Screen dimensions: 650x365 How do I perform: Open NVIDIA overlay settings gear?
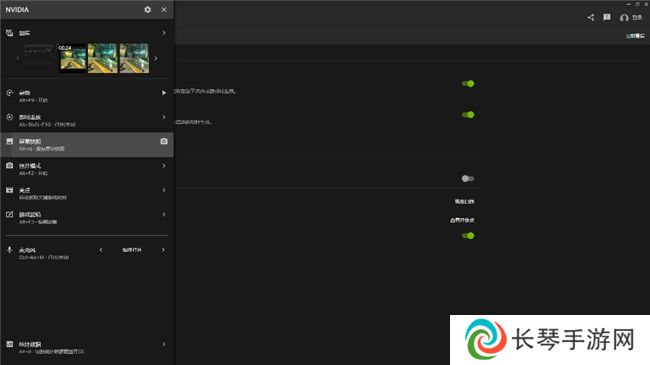pyautogui.click(x=148, y=10)
